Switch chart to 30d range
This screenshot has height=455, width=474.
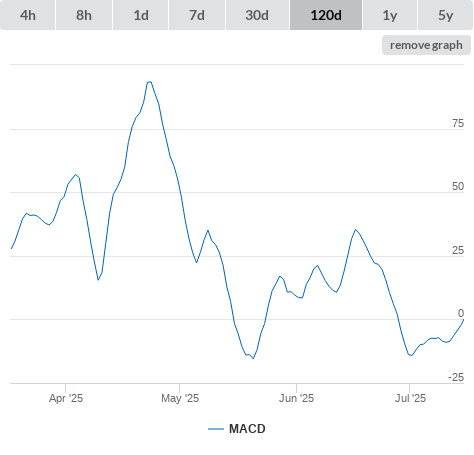[x=257, y=15]
